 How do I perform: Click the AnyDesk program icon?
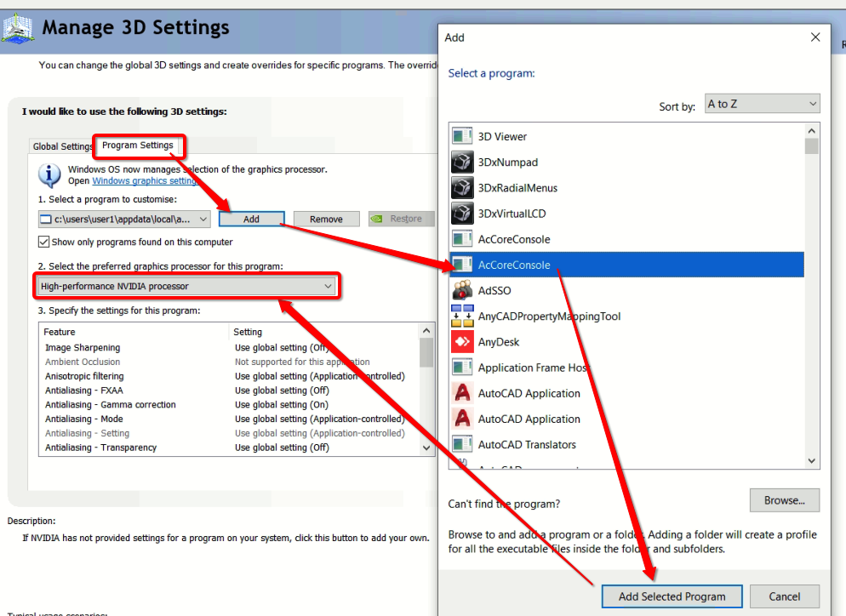pos(460,340)
